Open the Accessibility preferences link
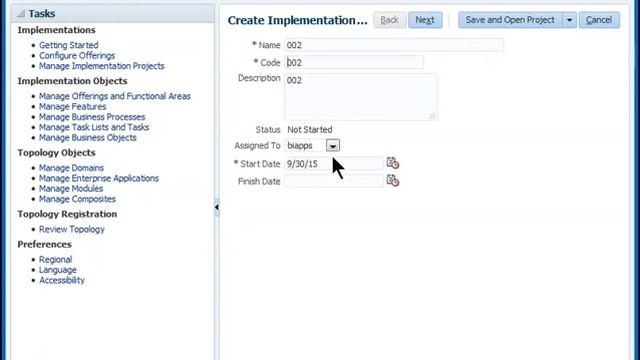The height and width of the screenshot is (360, 640). click(62, 280)
